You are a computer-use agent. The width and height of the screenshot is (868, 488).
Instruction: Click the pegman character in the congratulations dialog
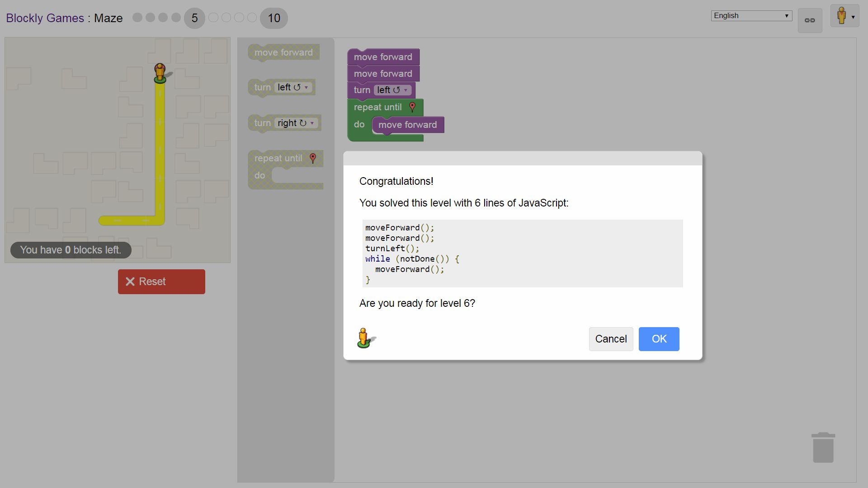pyautogui.click(x=364, y=338)
